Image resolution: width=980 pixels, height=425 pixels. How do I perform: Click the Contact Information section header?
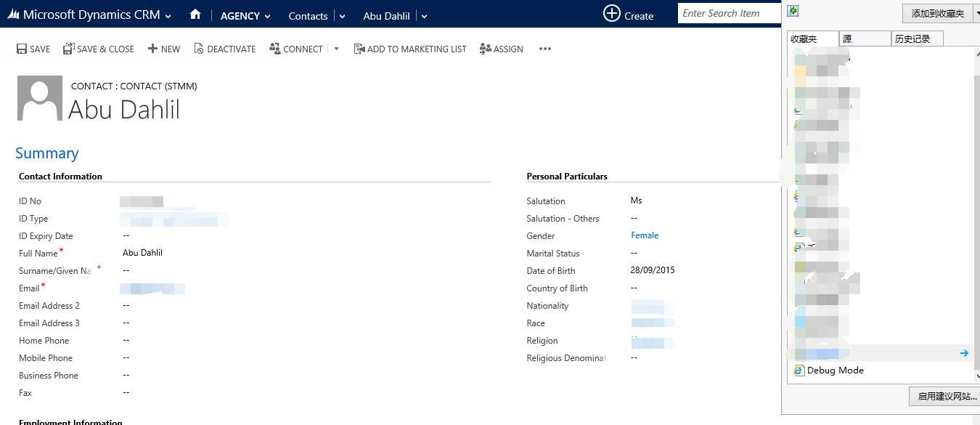60,177
